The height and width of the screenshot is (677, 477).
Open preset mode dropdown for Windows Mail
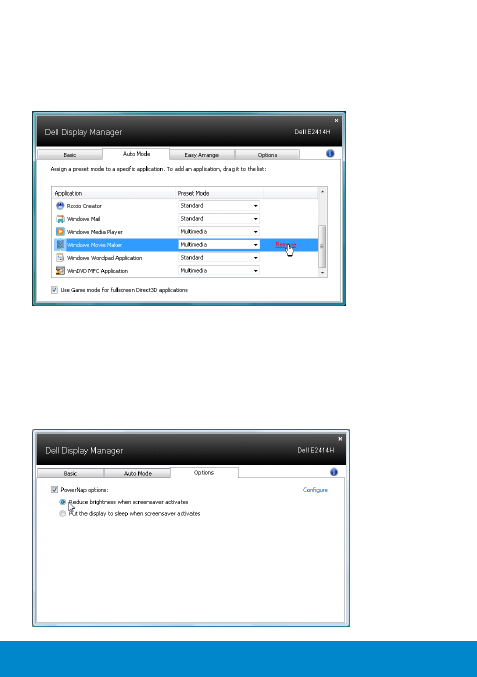[219, 219]
